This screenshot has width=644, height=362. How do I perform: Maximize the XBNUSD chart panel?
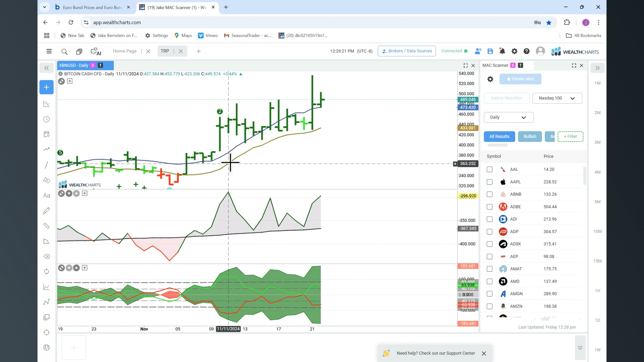click(466, 65)
